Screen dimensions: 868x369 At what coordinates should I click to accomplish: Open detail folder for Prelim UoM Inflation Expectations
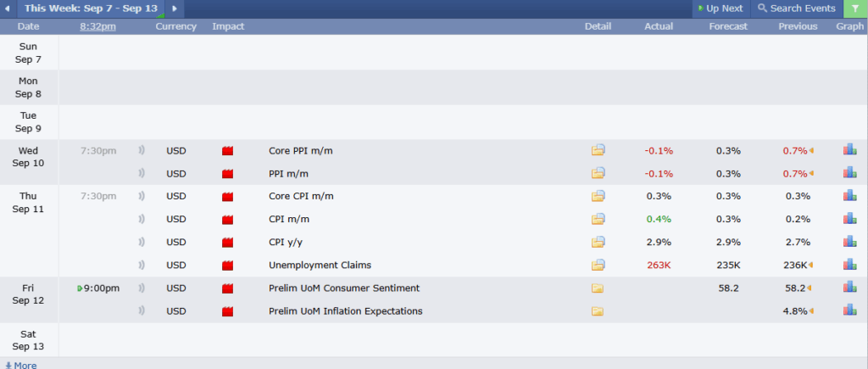[598, 311]
